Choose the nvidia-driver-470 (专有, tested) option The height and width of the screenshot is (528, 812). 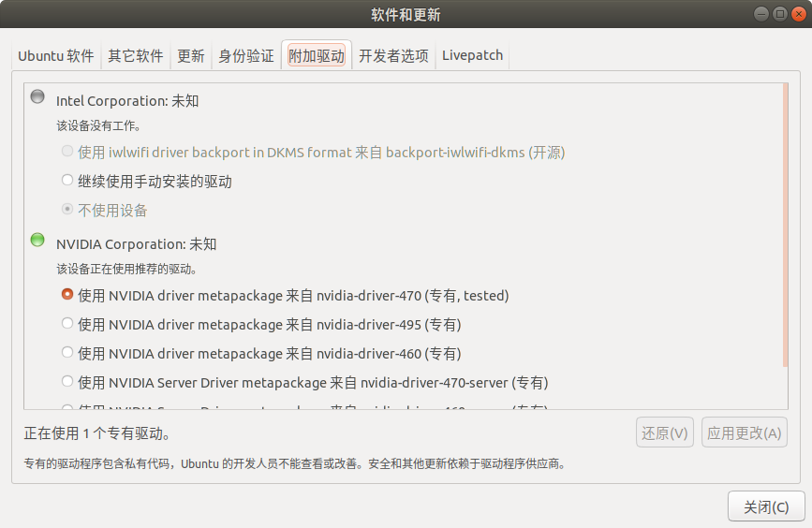click(x=285, y=296)
